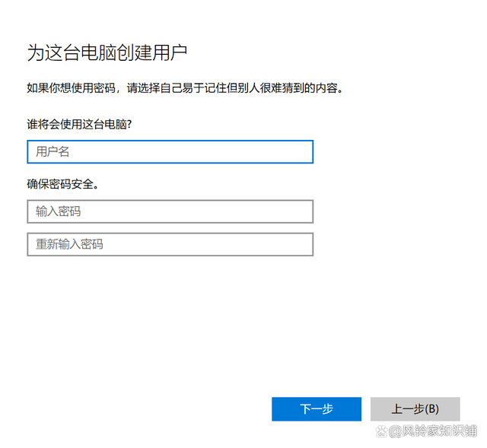Click the blue 下一步 Next button
Viewport: 487px width, 448px height.
pyautogui.click(x=317, y=409)
